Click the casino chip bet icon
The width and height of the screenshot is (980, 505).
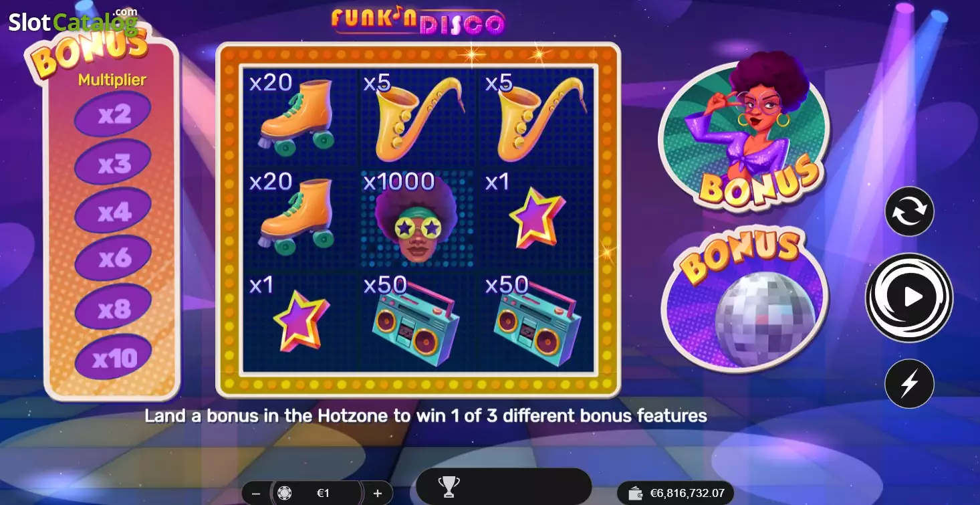click(x=284, y=494)
